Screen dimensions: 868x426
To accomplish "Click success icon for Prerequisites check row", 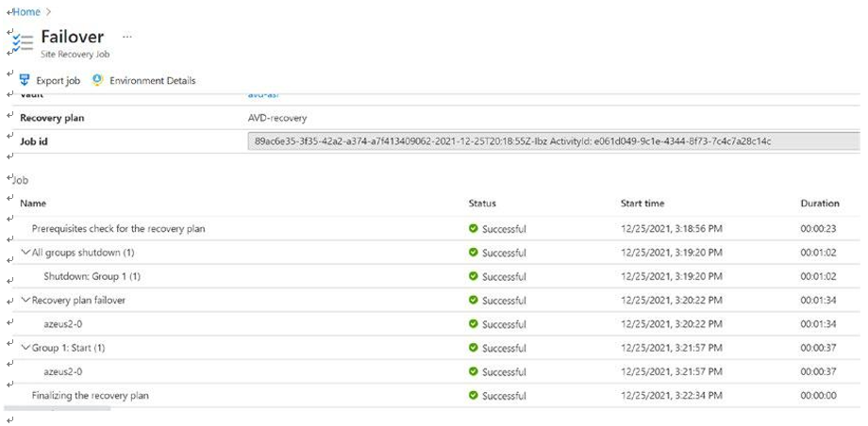I will (x=474, y=228).
